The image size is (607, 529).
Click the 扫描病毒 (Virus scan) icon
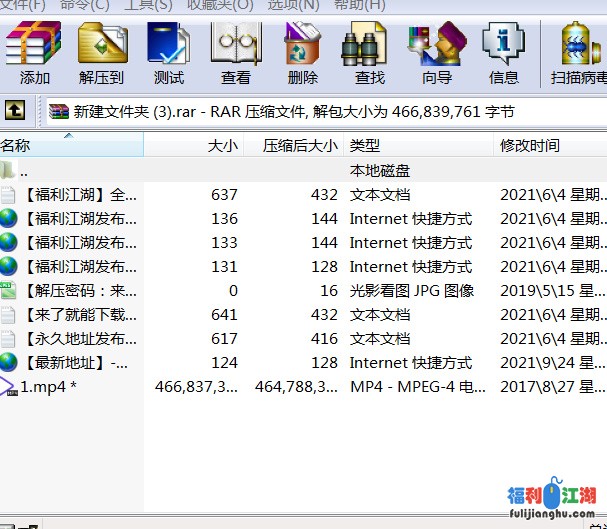(x=578, y=54)
